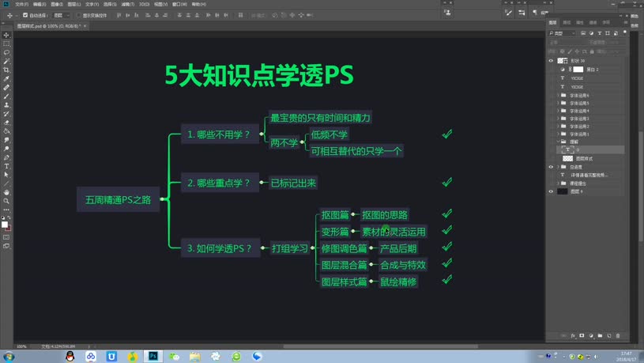Screen dimensions: 644x363
Task: Open Photoshop in the taskbar
Action: tap(153, 357)
